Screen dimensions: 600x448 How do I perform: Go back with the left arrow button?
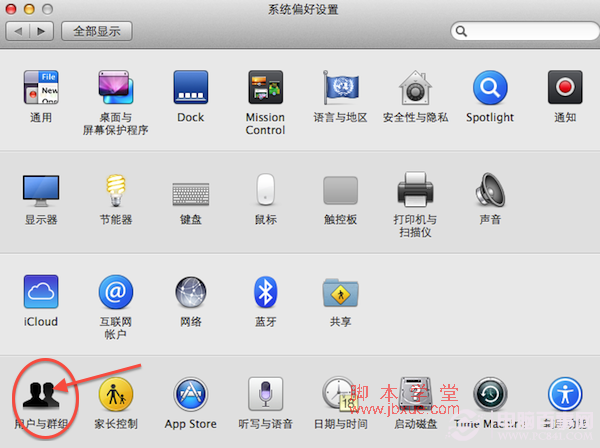18,31
